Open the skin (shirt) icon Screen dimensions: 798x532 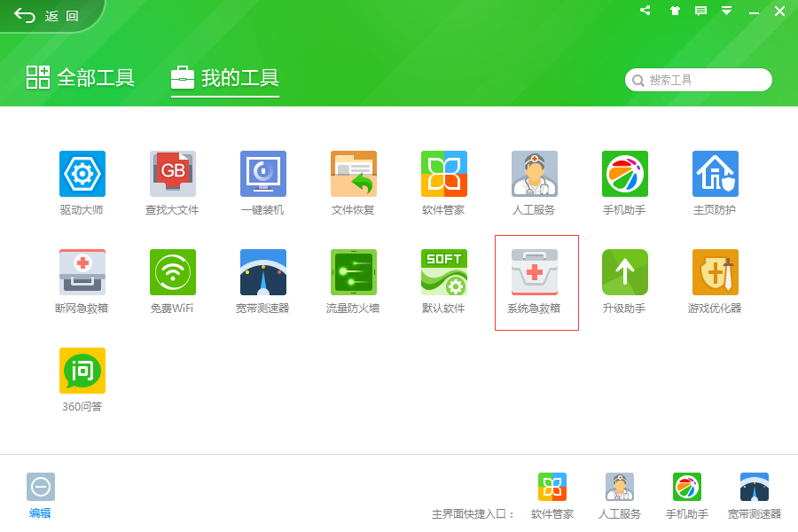(675, 11)
